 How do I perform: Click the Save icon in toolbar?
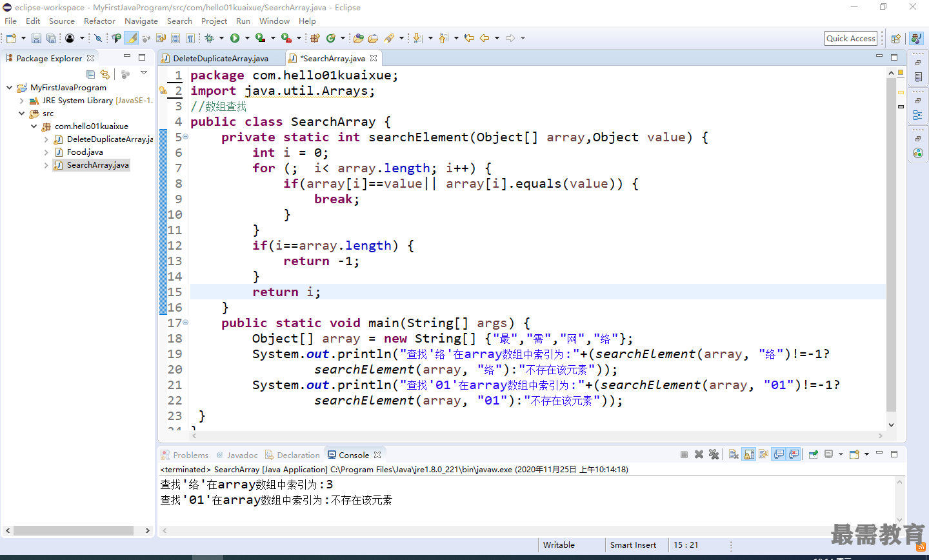pos(36,38)
